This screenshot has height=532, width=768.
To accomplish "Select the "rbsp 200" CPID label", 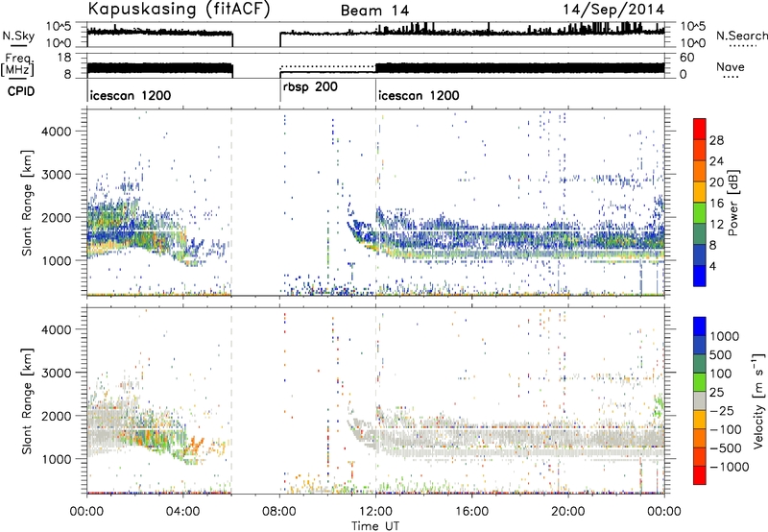I will 310,87.
